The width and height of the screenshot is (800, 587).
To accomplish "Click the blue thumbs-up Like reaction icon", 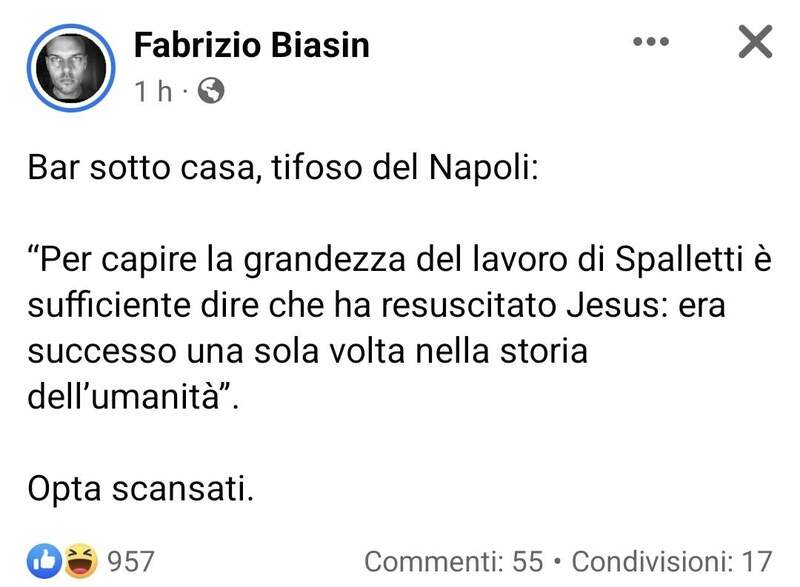I will coord(47,561).
